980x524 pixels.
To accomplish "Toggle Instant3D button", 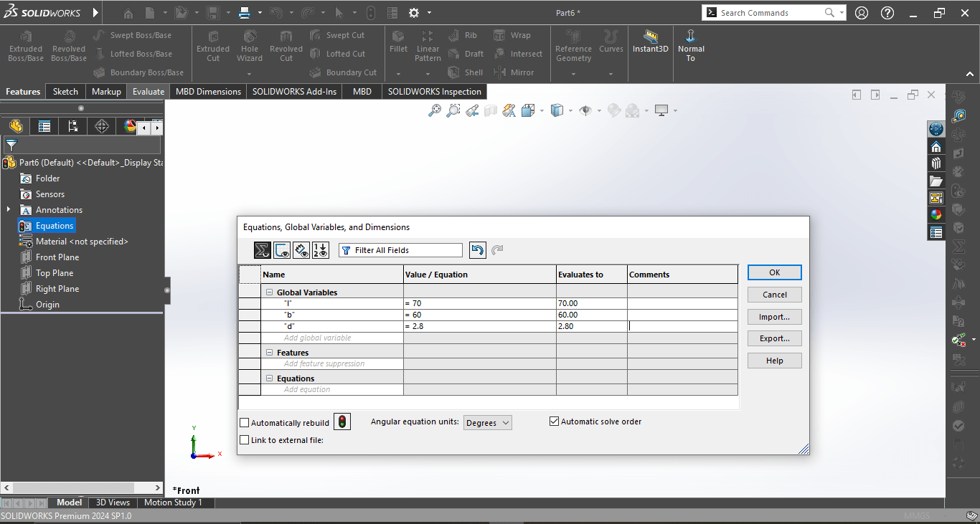I will click(x=651, y=43).
